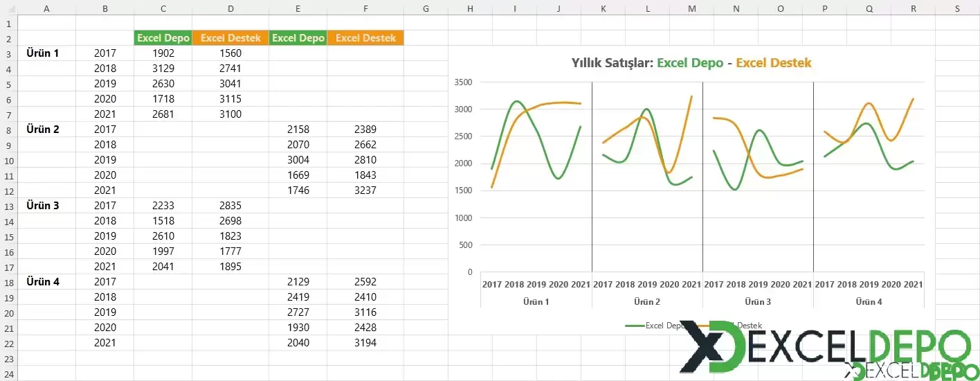Select the Ürün 3 label cell
980x381 pixels.
46,206
